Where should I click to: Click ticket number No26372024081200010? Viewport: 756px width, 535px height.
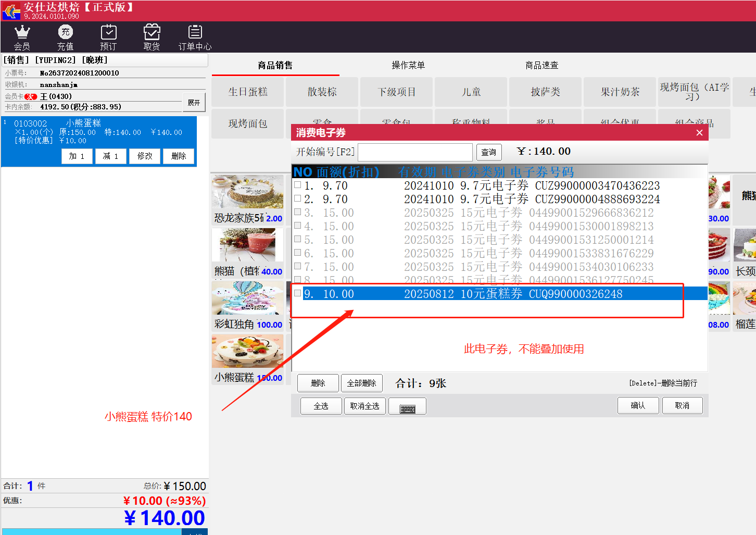pos(80,73)
